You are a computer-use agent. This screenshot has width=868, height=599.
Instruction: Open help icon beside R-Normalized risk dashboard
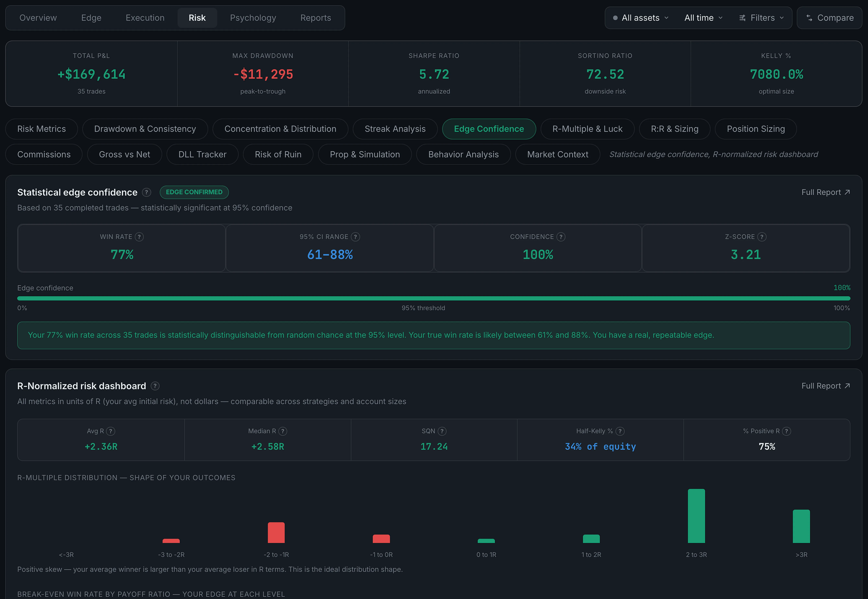pyautogui.click(x=155, y=386)
